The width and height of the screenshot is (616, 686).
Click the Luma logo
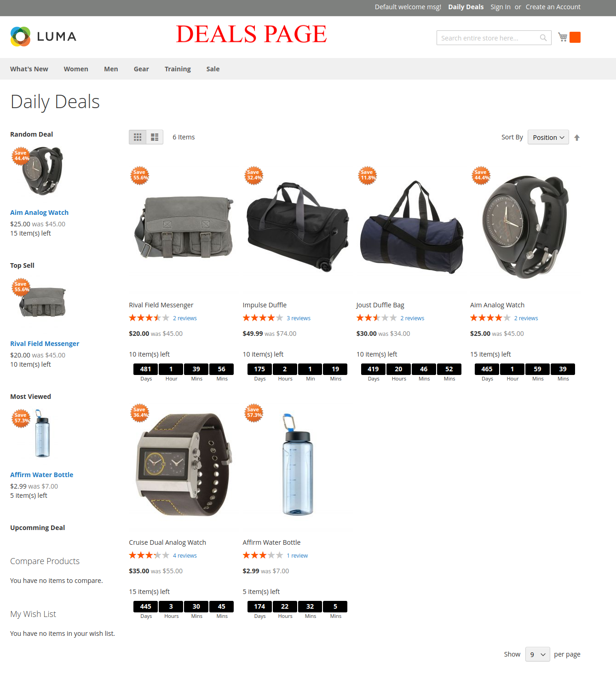[43, 36]
